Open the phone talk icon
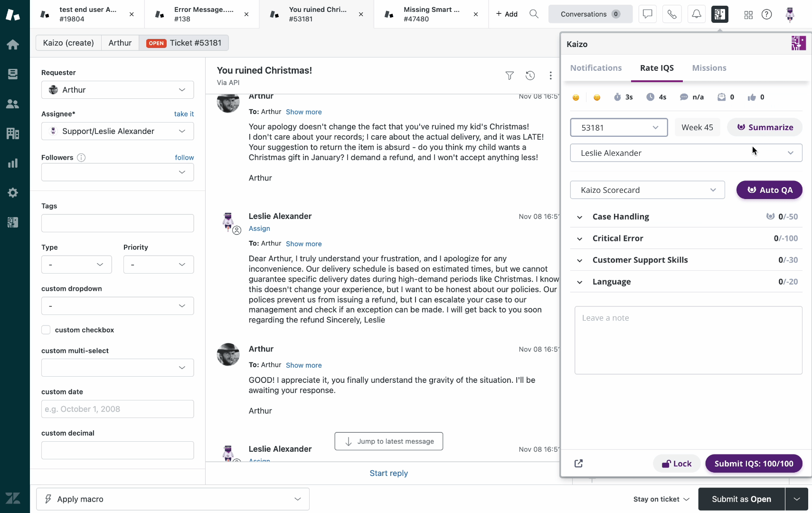 coord(672,14)
